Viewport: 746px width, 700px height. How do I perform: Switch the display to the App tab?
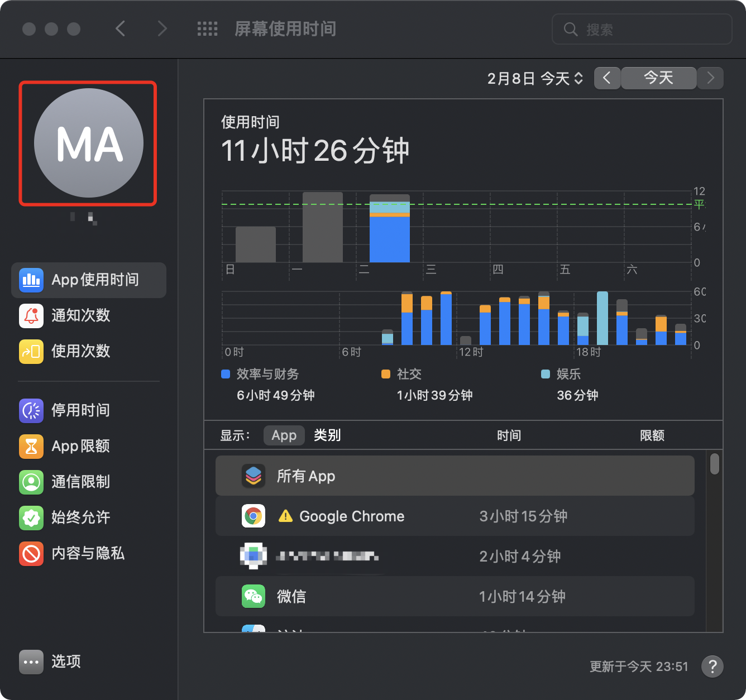[284, 435]
